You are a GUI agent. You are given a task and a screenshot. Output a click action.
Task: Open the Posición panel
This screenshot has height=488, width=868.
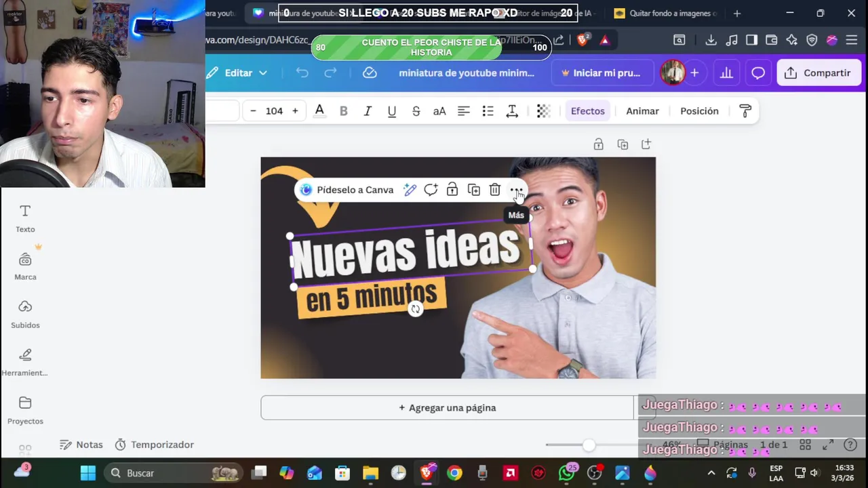point(699,111)
